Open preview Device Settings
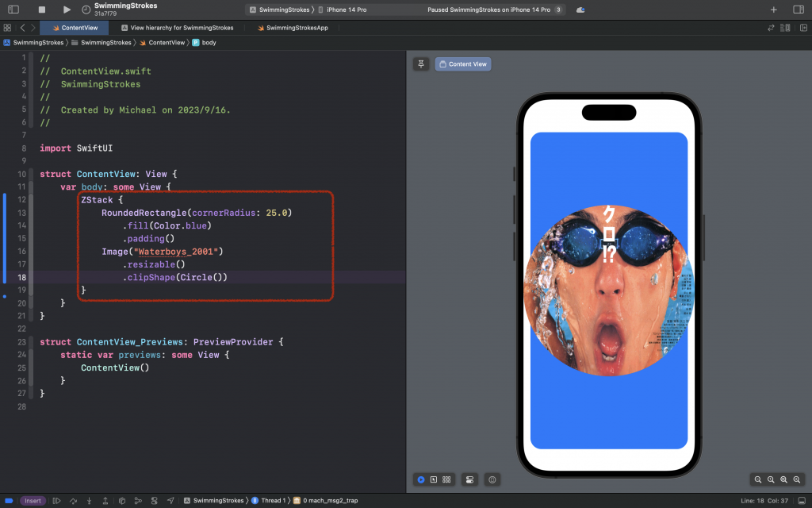Viewport: 812px width, 508px height. click(469, 479)
